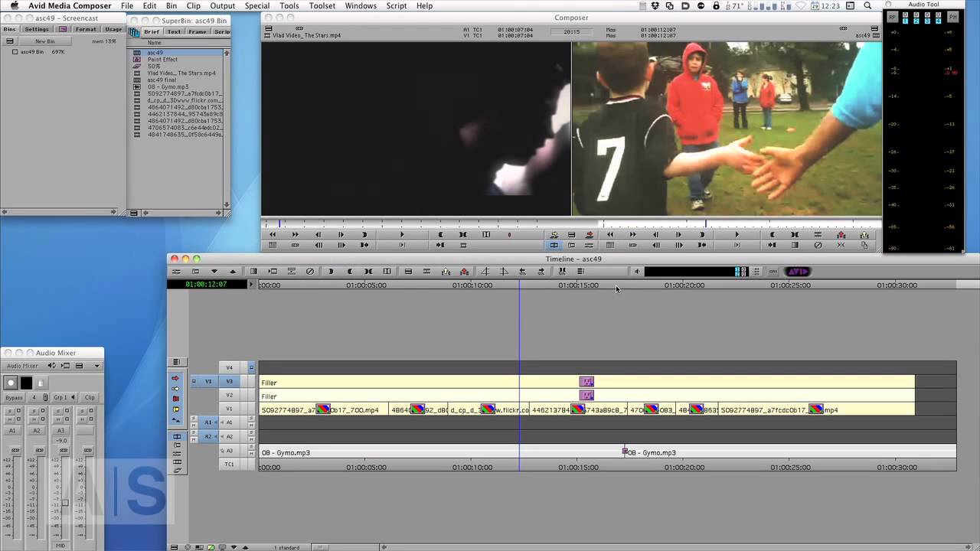Open the SuperBin Fast Menu at bottom left
980x551 pixels.
(133, 212)
